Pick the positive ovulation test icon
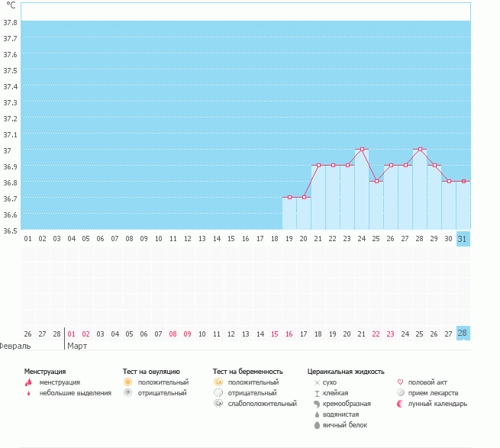Viewport: 500px width, 448px height. [128, 382]
